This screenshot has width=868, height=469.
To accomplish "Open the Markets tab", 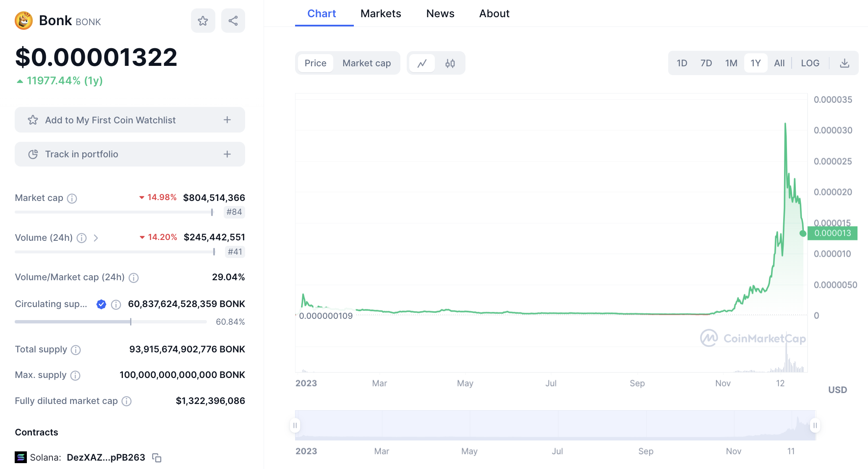I will point(381,14).
